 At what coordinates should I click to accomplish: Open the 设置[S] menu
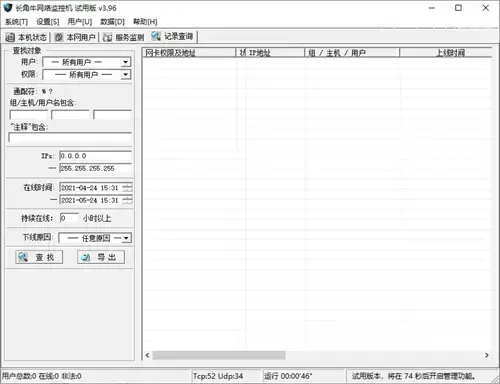pyautogui.click(x=48, y=22)
